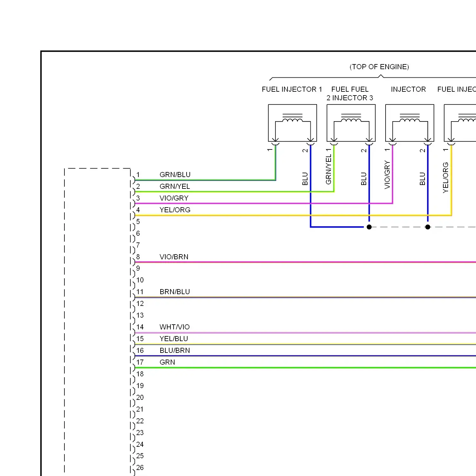
Task: Select the GRN/YEL label at pin 2
Action: [x=175, y=187]
